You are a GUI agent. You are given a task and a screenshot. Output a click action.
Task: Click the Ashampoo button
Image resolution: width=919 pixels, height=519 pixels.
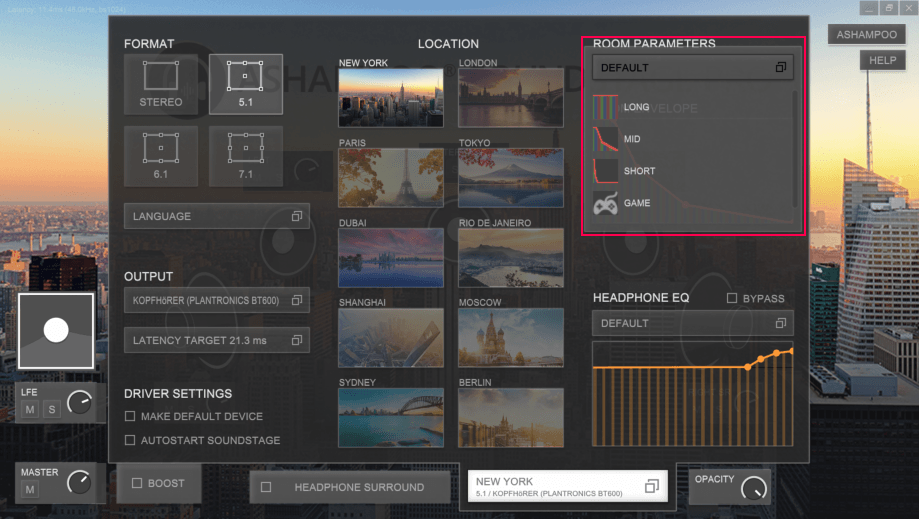pyautogui.click(x=866, y=35)
